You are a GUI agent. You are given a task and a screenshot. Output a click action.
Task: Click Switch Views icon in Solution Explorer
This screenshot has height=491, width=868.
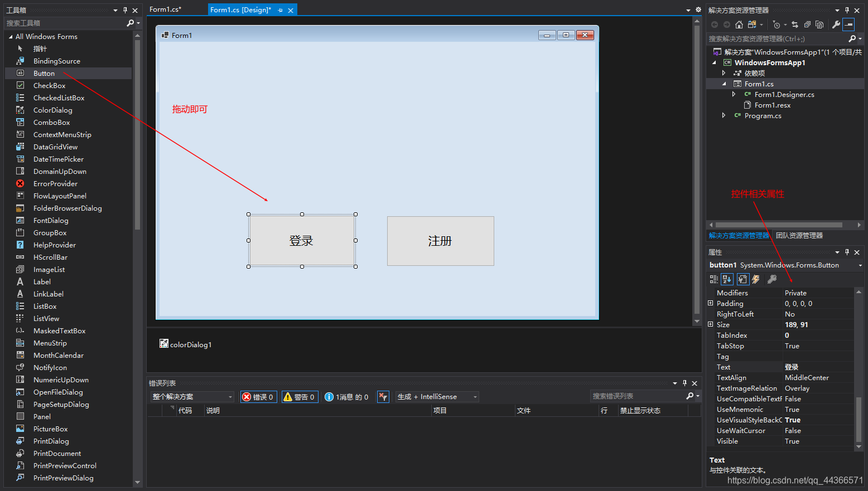(752, 25)
